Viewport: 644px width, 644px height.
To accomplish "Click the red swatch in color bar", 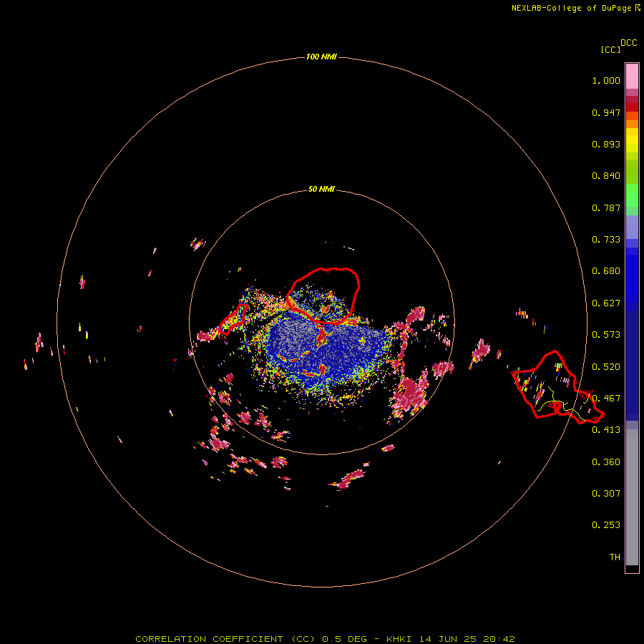I will 632,107.
